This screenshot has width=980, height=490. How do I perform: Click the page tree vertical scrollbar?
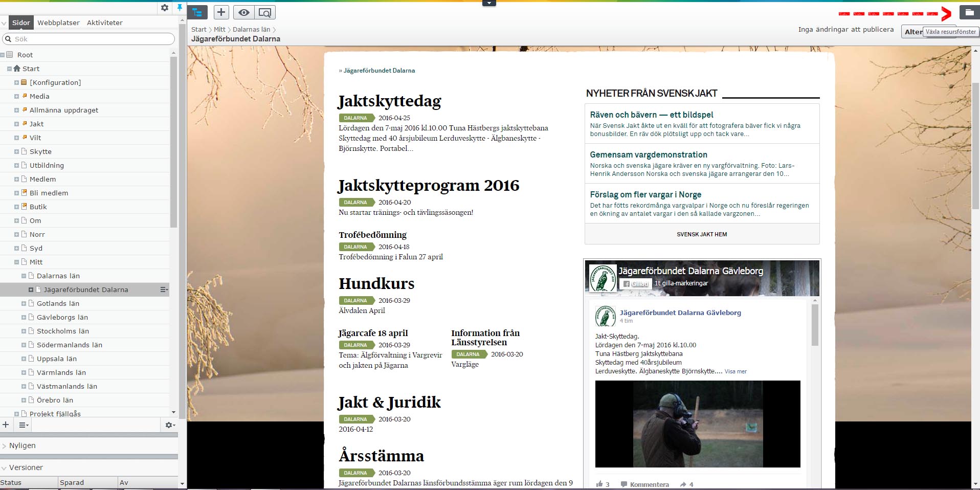coord(173,142)
